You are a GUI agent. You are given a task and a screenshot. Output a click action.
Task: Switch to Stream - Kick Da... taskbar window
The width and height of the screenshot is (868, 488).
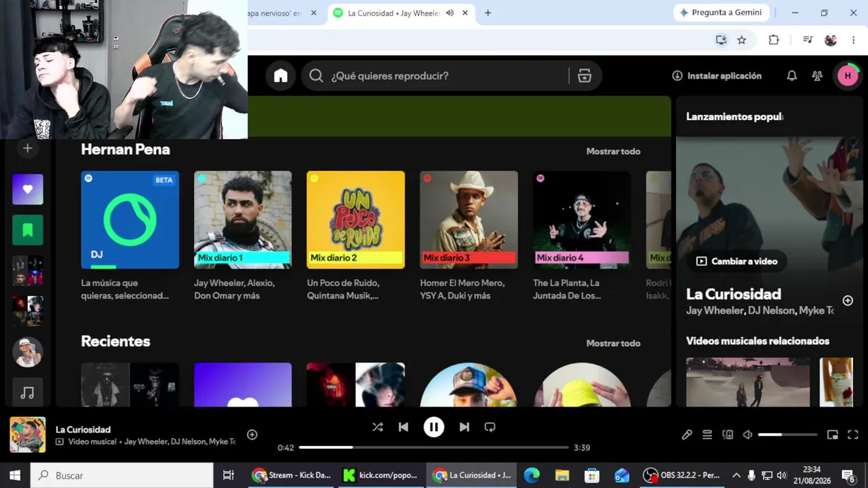[x=292, y=475]
